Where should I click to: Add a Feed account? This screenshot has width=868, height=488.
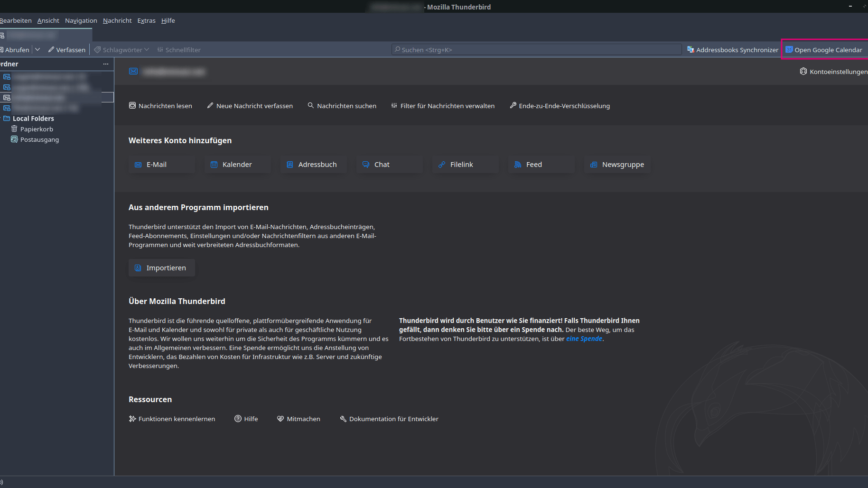pos(541,165)
